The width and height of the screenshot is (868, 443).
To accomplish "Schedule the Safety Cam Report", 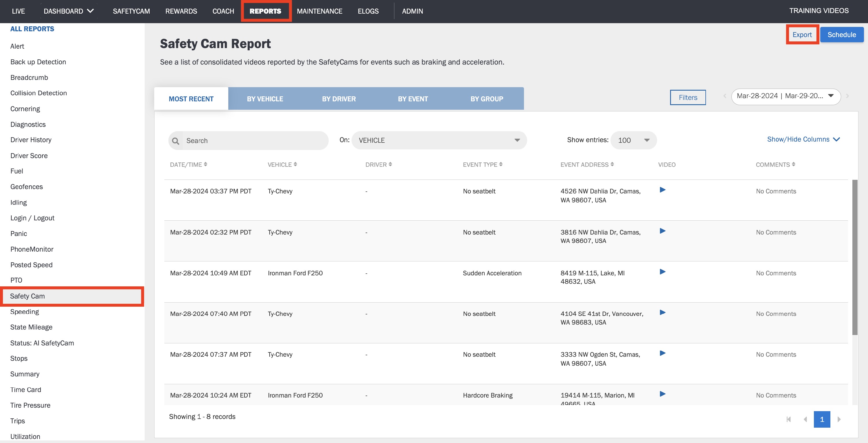I will pyautogui.click(x=842, y=35).
